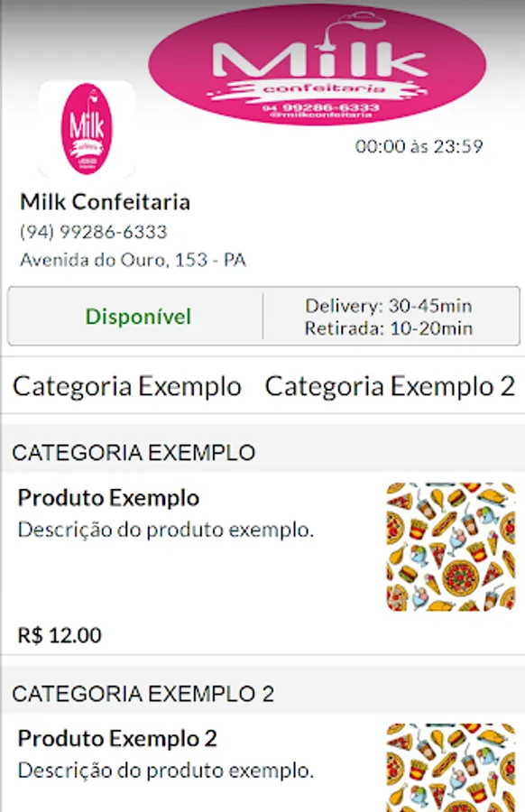The height and width of the screenshot is (812, 525).
Task: Click the R$ 12.00 price label
Action: point(57,635)
